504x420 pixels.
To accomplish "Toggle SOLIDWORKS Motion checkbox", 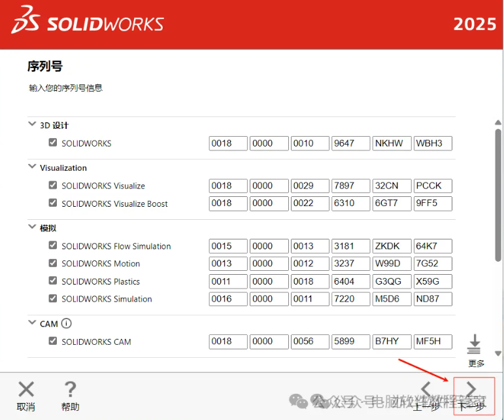I will (53, 263).
